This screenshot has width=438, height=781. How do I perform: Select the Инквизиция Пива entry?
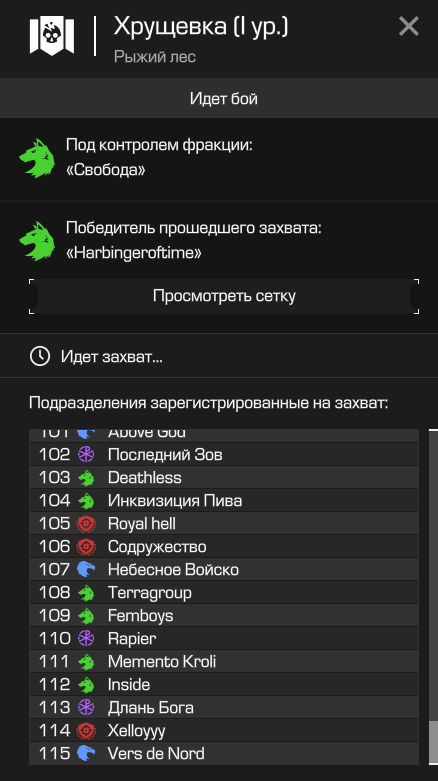(x=224, y=501)
